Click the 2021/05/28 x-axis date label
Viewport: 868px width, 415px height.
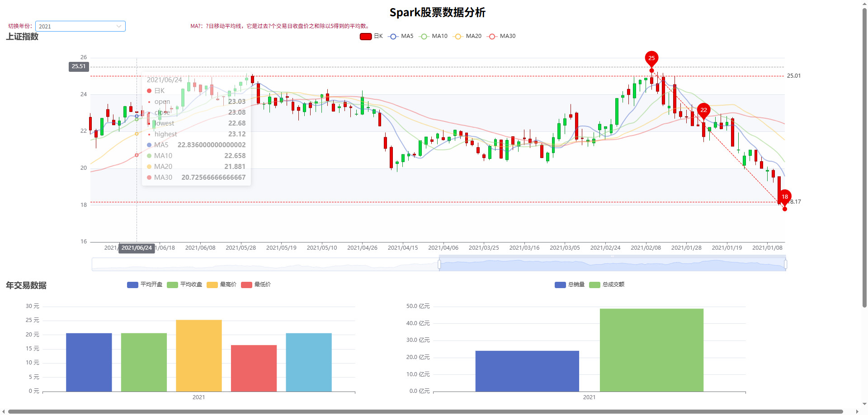[x=241, y=248]
